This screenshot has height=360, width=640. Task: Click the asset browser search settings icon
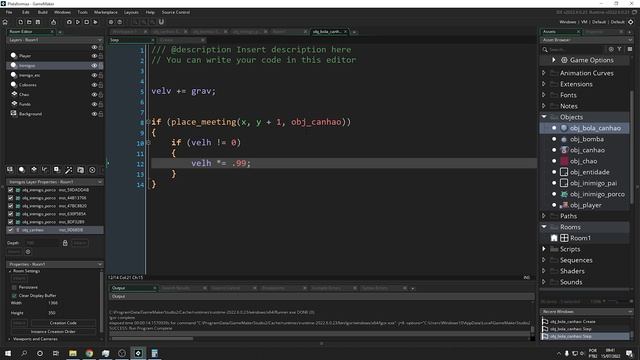[611, 49]
